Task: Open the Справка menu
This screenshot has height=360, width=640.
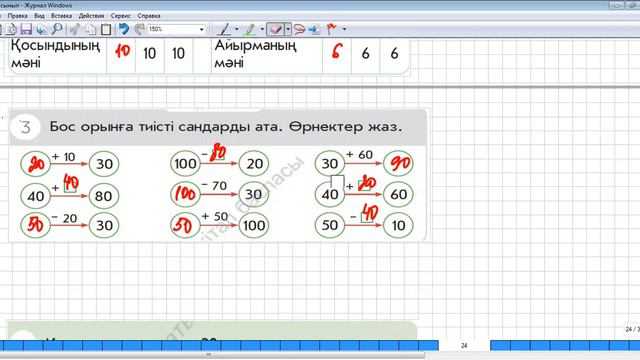Action: (149, 16)
